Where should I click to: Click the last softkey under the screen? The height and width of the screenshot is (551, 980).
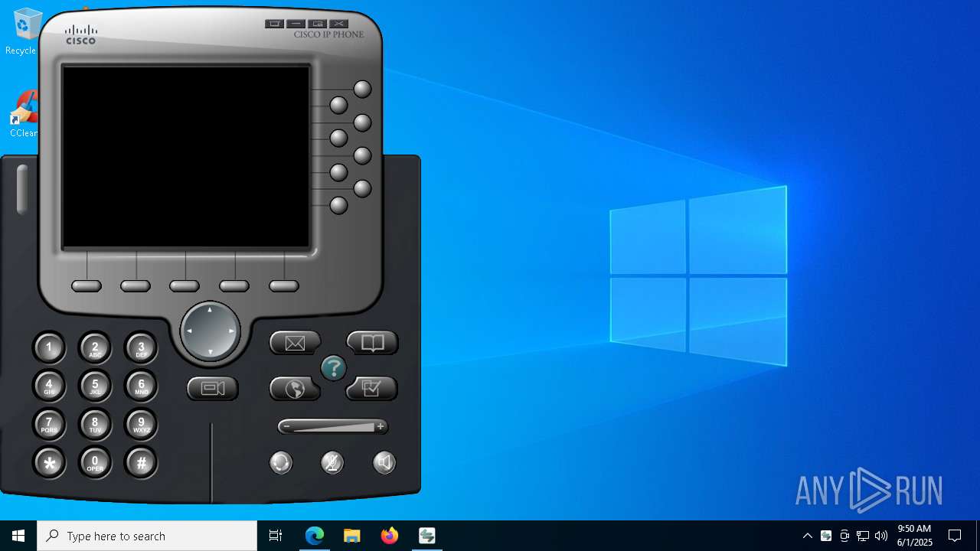click(284, 286)
